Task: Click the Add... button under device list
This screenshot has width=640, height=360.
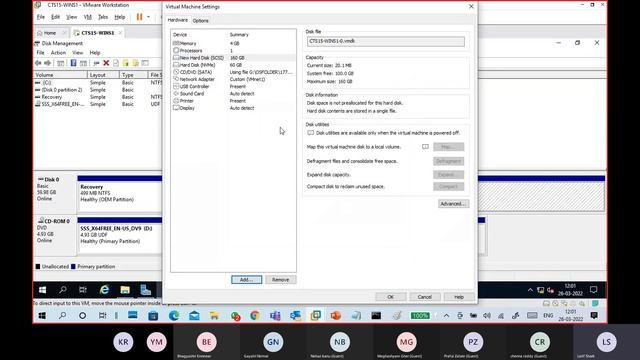Action: (247, 280)
